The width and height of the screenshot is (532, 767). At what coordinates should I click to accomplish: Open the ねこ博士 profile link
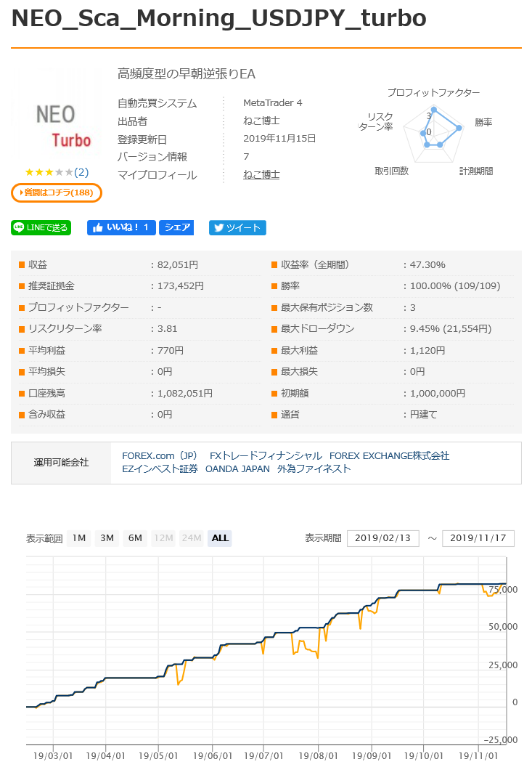[x=261, y=174]
